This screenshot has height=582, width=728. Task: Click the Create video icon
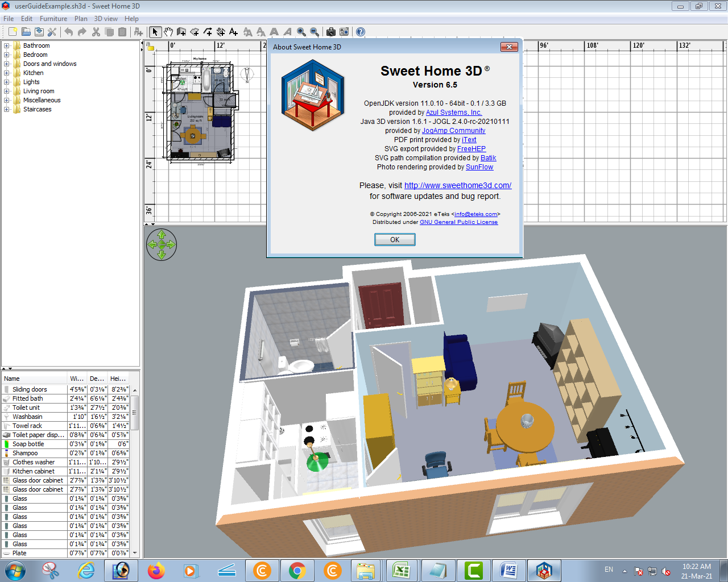(x=344, y=32)
